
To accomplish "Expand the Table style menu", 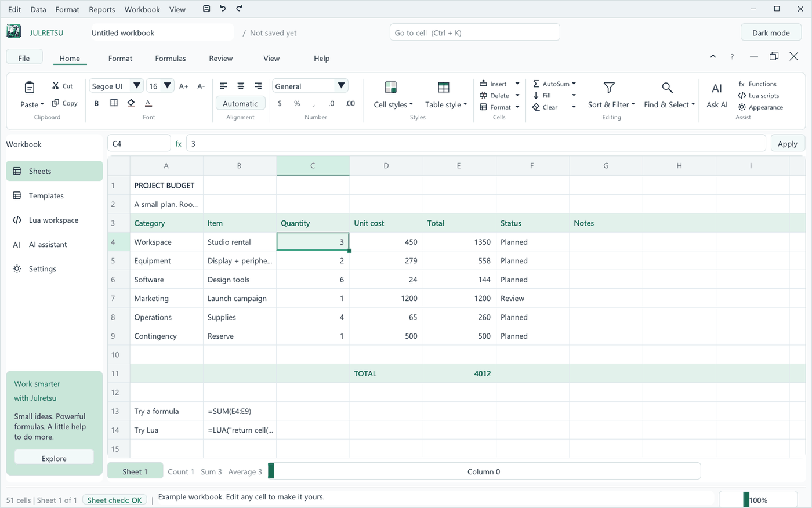I will [x=446, y=104].
